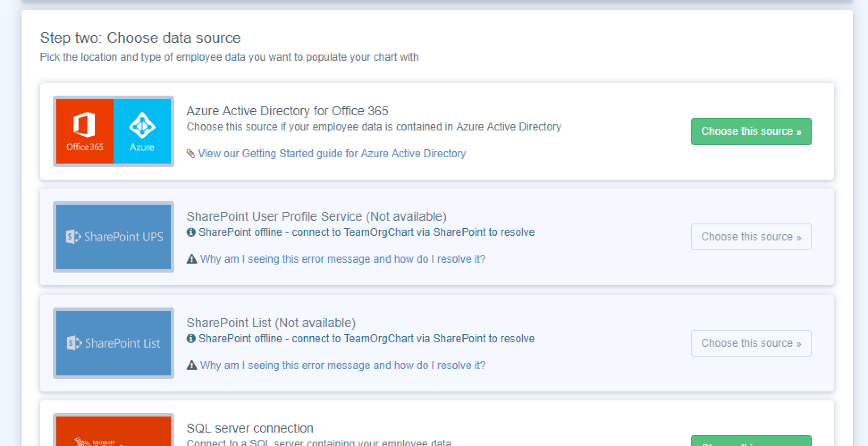Click paperclip icon beside Getting Started guide
The height and width of the screenshot is (446, 868).
tap(191, 154)
